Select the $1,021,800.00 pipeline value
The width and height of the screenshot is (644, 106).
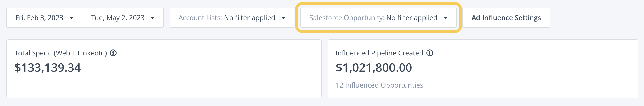[x=374, y=68]
